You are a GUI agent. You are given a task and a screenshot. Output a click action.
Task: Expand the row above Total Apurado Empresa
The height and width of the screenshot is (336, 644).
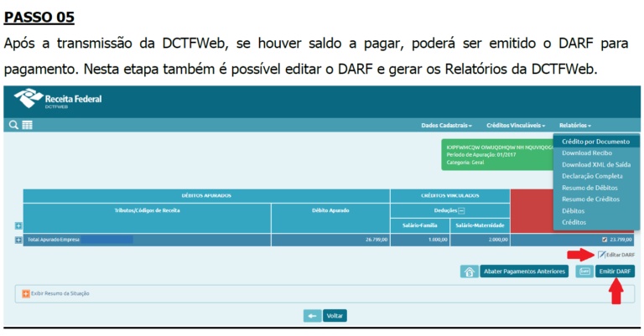[x=18, y=225]
